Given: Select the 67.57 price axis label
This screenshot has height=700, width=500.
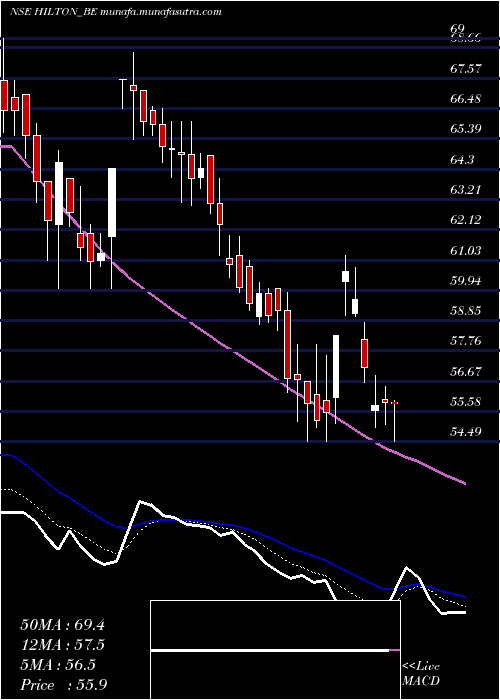Looking at the screenshot, I should pos(466,68).
